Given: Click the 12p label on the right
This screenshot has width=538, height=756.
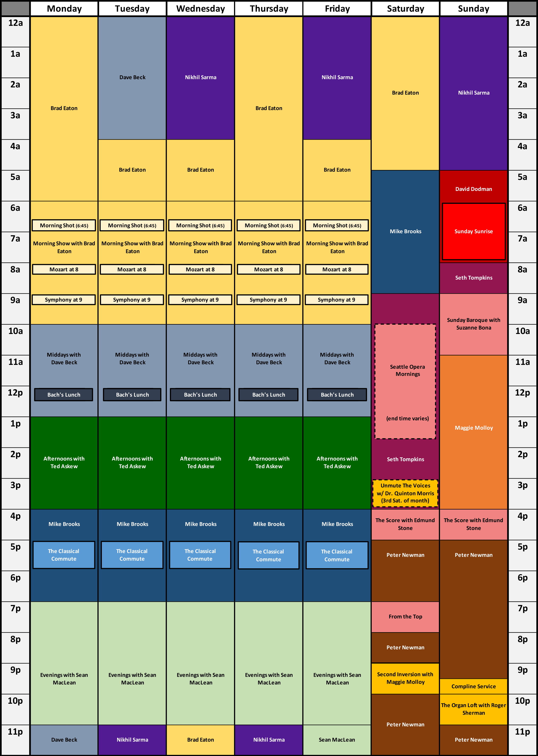Looking at the screenshot, I should [x=522, y=393].
